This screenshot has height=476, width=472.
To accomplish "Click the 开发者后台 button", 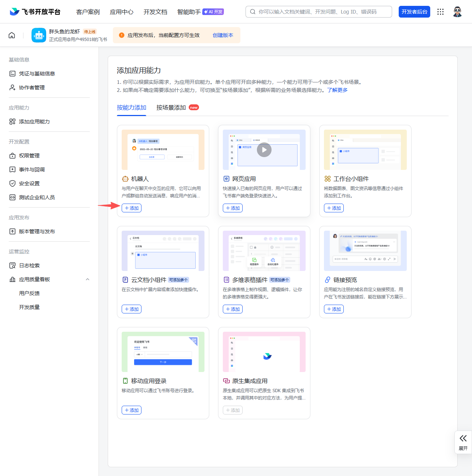I will 414,12.
